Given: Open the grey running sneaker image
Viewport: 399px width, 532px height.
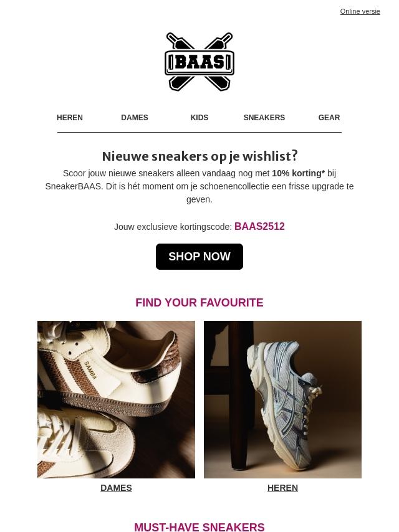Looking at the screenshot, I should 282,399.
